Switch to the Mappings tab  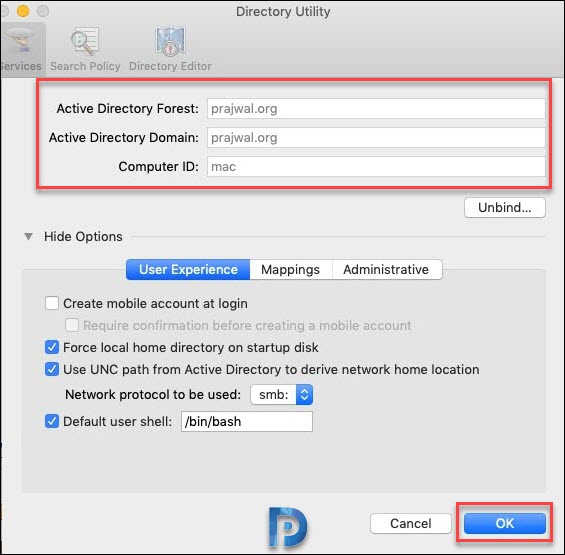click(290, 269)
